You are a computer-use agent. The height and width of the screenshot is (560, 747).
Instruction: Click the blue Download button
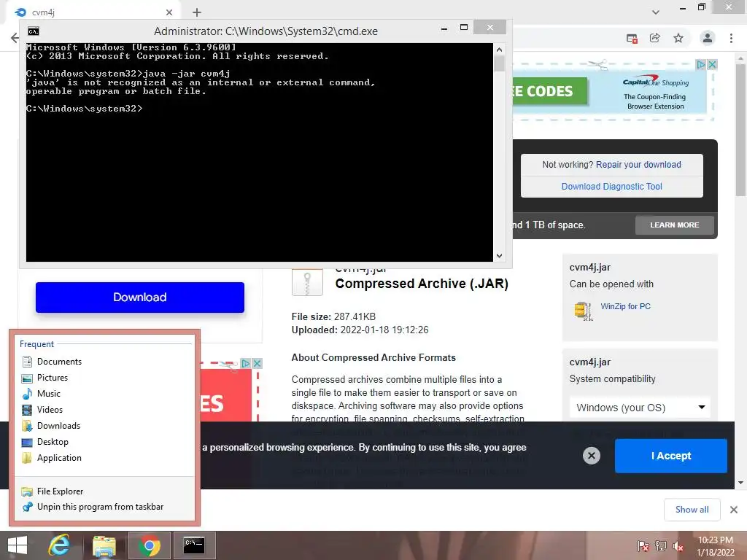[140, 297]
